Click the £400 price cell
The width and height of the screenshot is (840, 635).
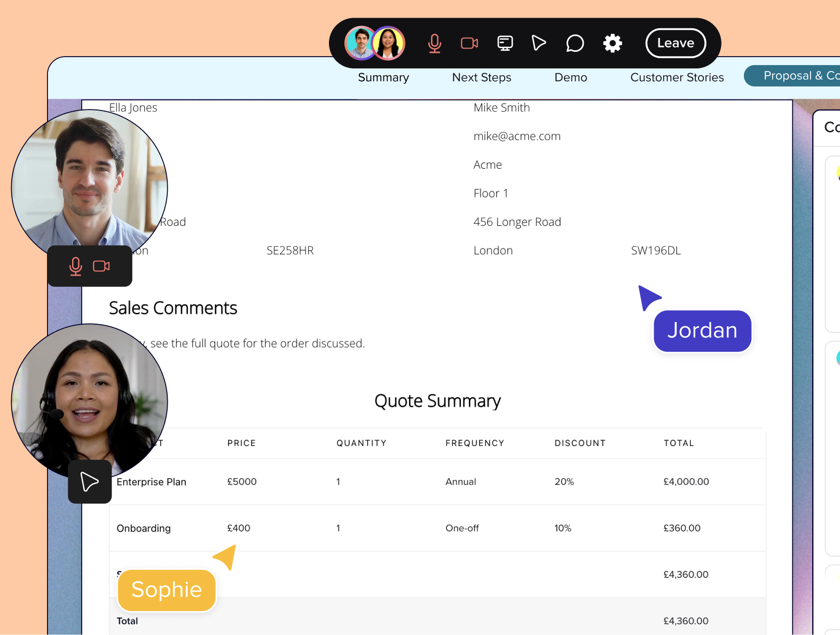[239, 528]
